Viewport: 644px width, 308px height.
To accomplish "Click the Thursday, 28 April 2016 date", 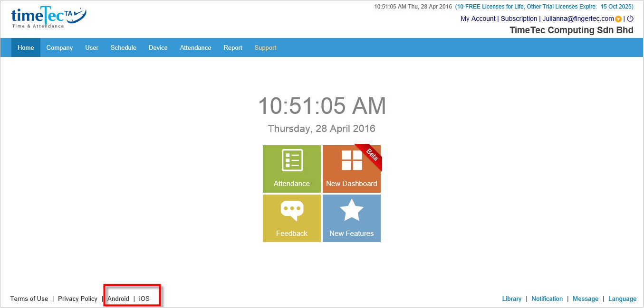I will 322,129.
